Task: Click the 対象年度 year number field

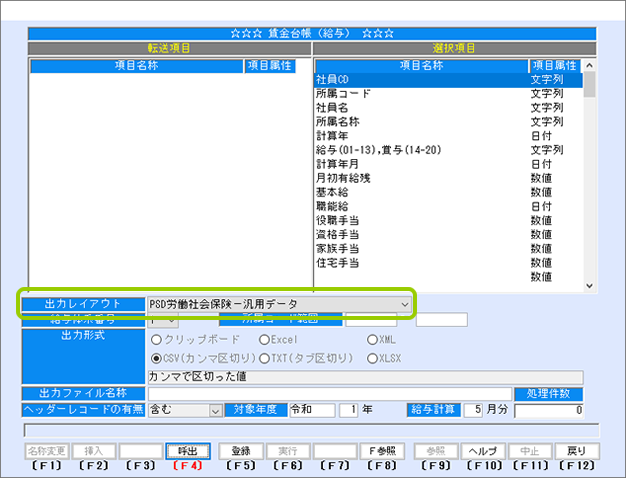Action: (x=347, y=410)
